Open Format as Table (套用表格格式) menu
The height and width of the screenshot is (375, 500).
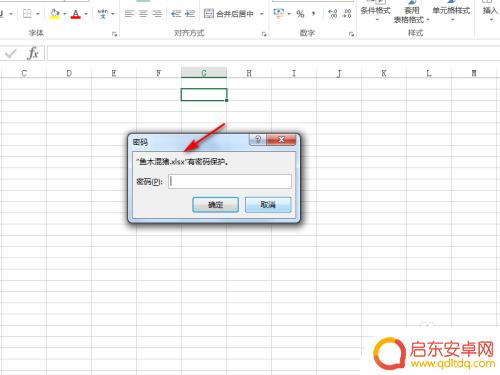[x=412, y=12]
